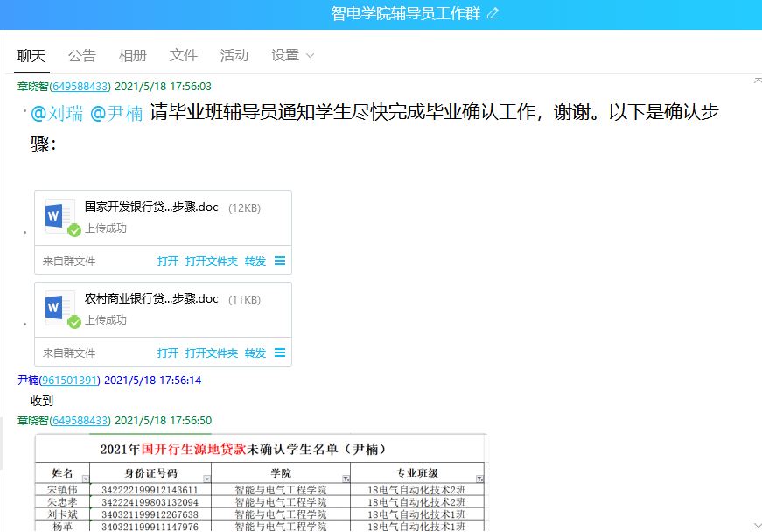Click the scroll-up arrow of the chat scrollbar

point(757,80)
